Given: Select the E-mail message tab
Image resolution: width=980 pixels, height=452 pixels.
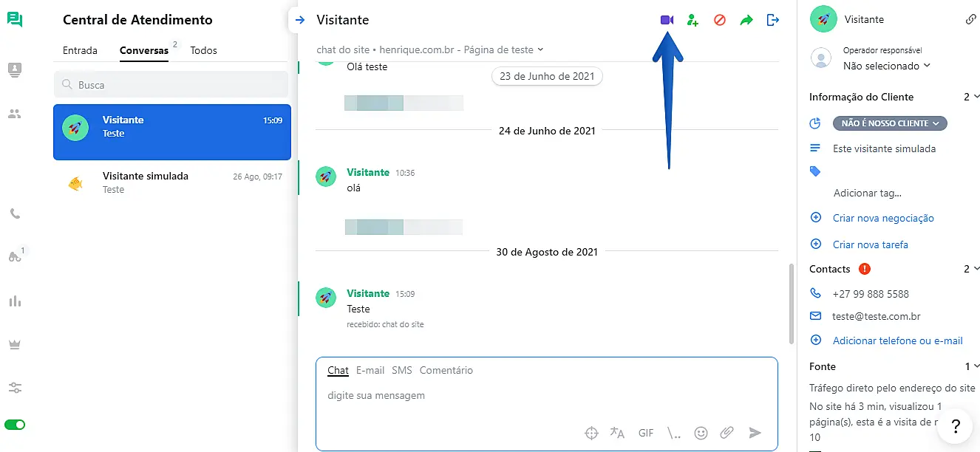Looking at the screenshot, I should [x=370, y=370].
